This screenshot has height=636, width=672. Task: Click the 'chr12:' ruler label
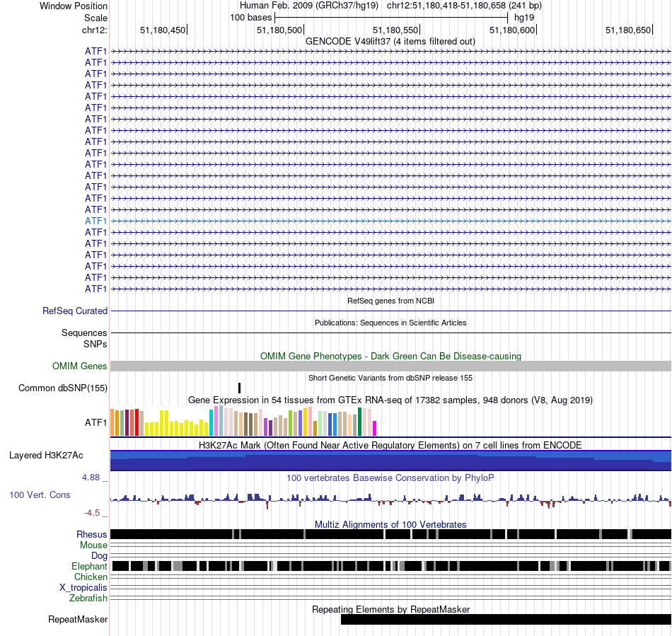(94, 30)
